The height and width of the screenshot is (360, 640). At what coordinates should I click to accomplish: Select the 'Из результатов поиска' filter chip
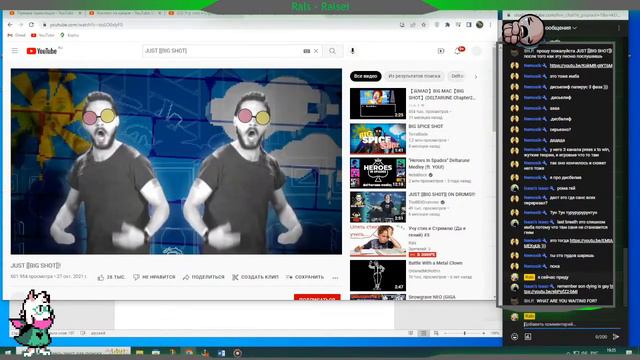tap(414, 76)
